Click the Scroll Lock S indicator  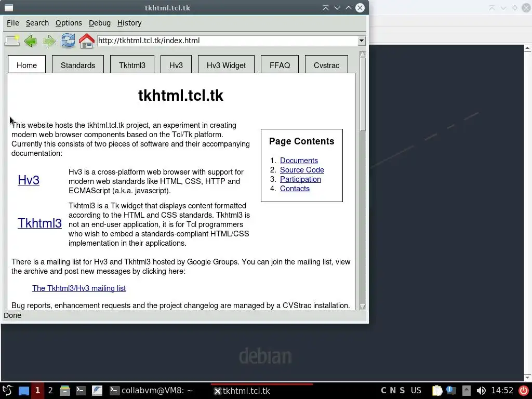[x=402, y=391]
